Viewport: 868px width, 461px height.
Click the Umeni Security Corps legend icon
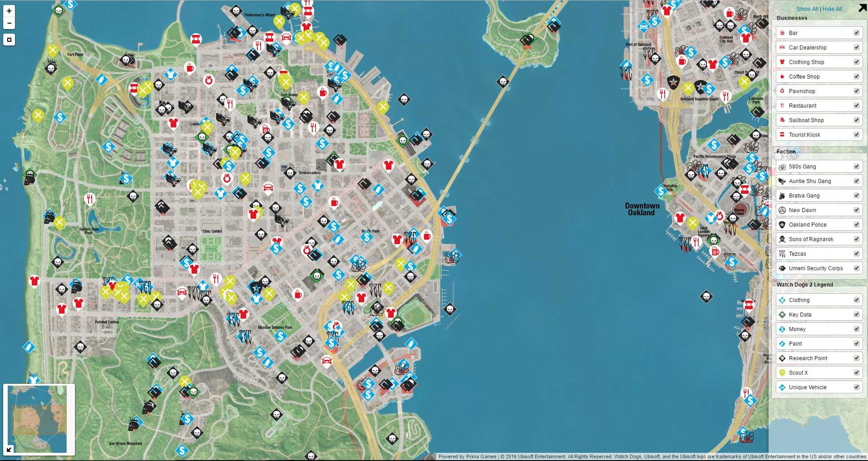coord(782,268)
